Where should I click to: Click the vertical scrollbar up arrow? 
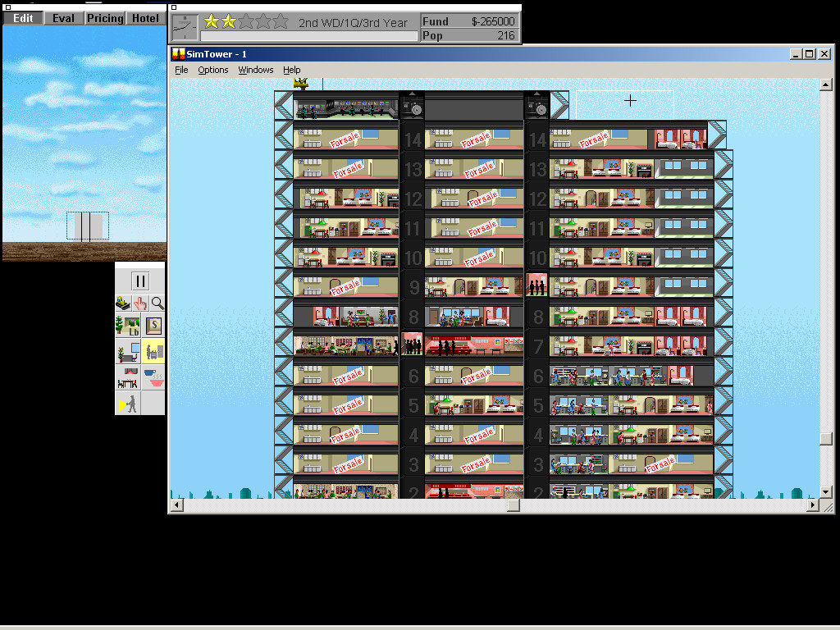click(x=825, y=84)
